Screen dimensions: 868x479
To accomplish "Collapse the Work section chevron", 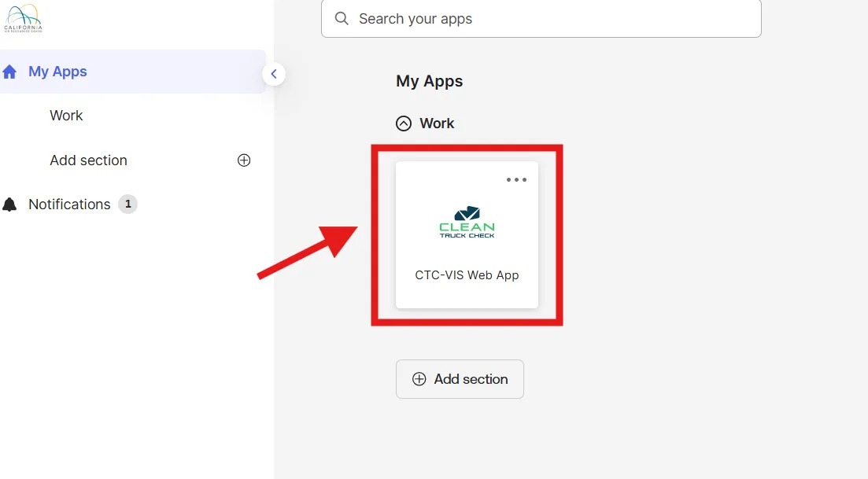I will pyautogui.click(x=404, y=123).
